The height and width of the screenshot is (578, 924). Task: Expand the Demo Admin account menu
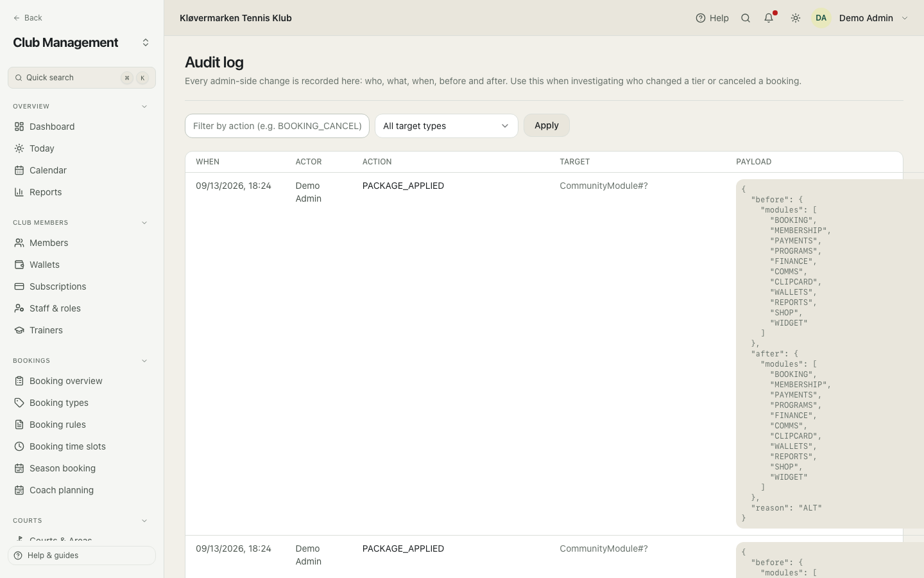pos(874,18)
